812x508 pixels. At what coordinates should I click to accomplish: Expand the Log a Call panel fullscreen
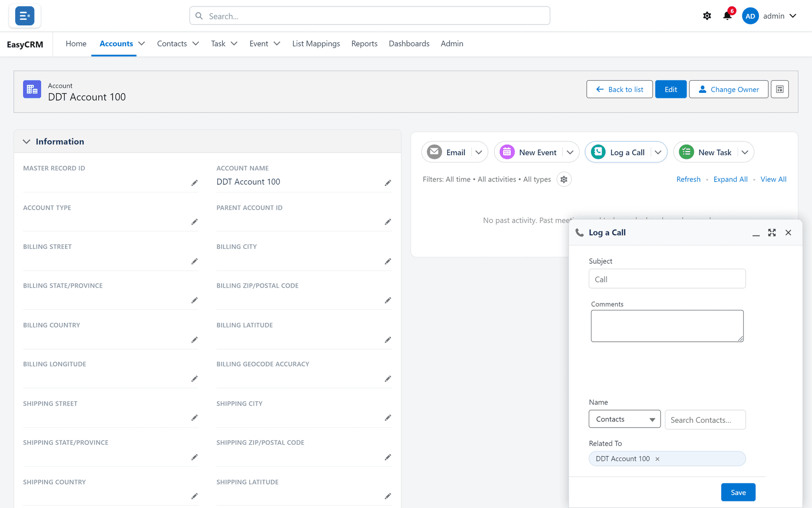coord(772,232)
